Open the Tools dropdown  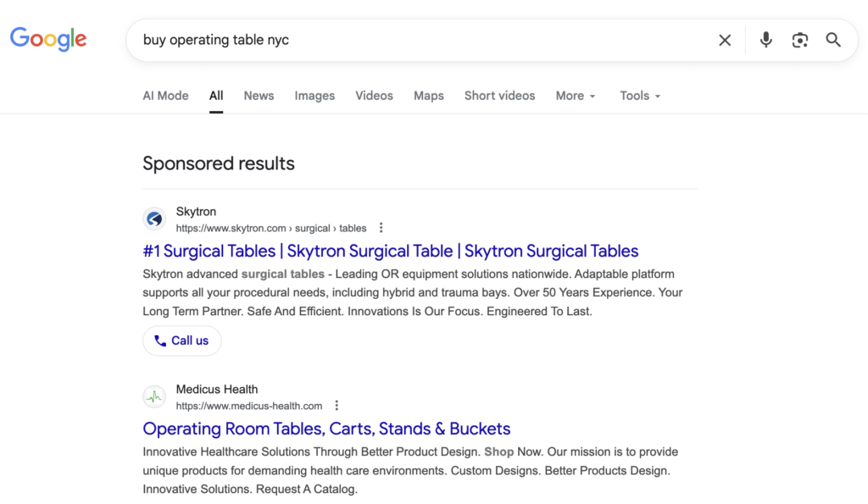tap(639, 96)
